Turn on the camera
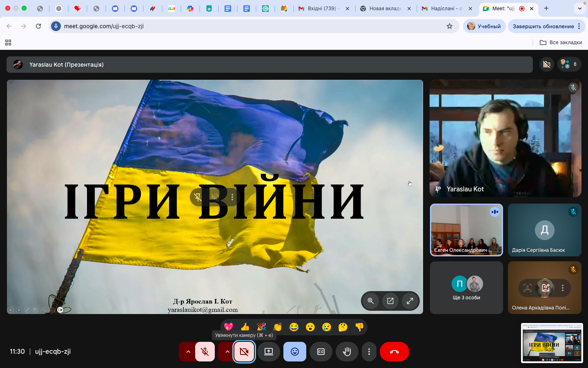The image size is (588, 368). coord(244,352)
